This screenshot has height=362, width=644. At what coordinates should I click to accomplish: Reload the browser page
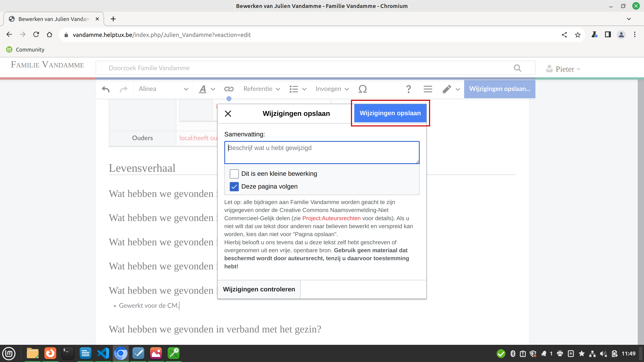[36, 35]
